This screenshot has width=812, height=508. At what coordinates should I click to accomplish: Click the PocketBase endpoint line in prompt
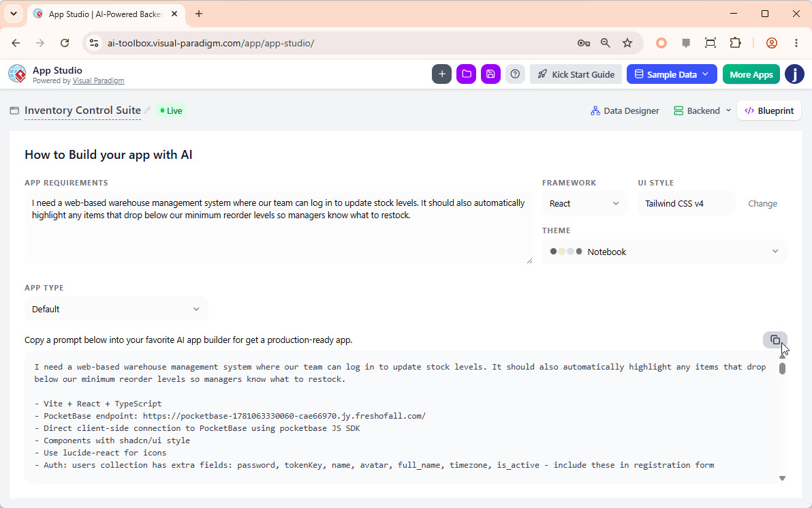pos(230,416)
